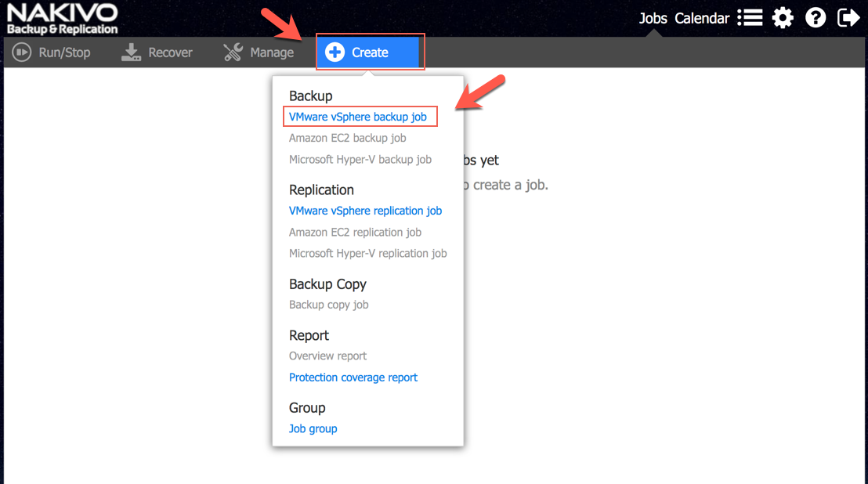Open the list view menu icon
This screenshot has width=868, height=484.
tap(750, 18)
